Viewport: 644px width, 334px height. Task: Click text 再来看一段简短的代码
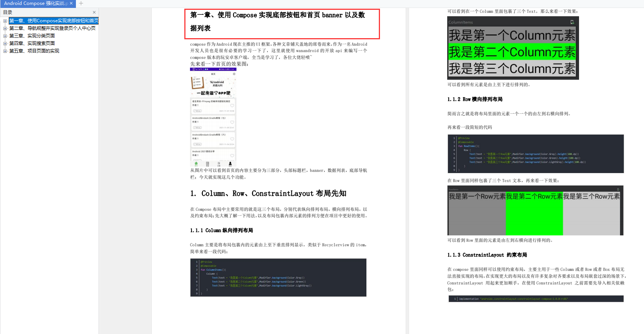(x=469, y=127)
